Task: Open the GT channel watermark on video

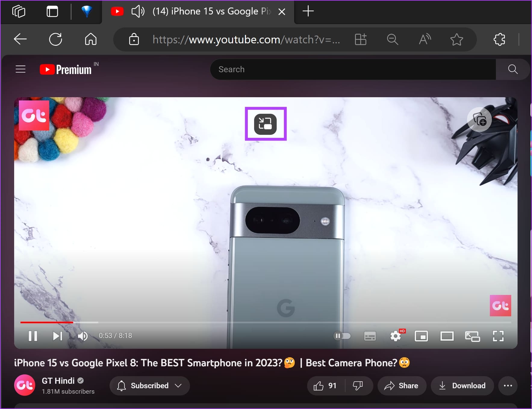Action: tap(500, 305)
